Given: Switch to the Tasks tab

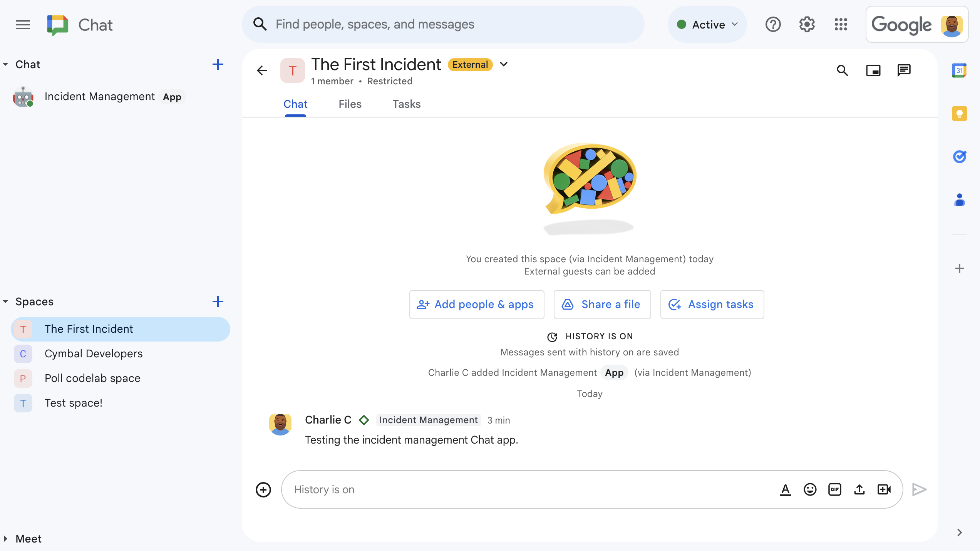Looking at the screenshot, I should pyautogui.click(x=406, y=104).
